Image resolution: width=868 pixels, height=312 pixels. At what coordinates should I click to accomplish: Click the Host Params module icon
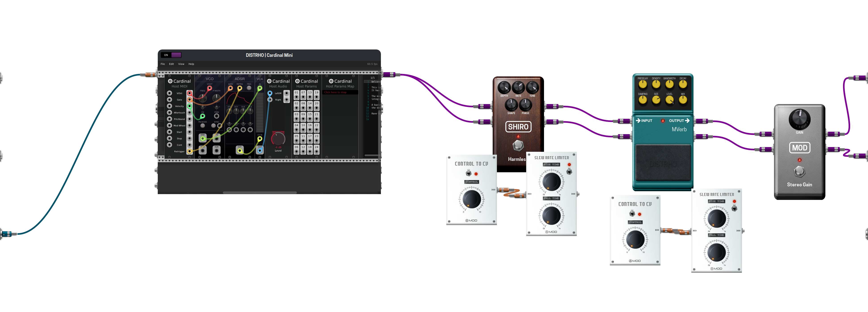click(297, 81)
